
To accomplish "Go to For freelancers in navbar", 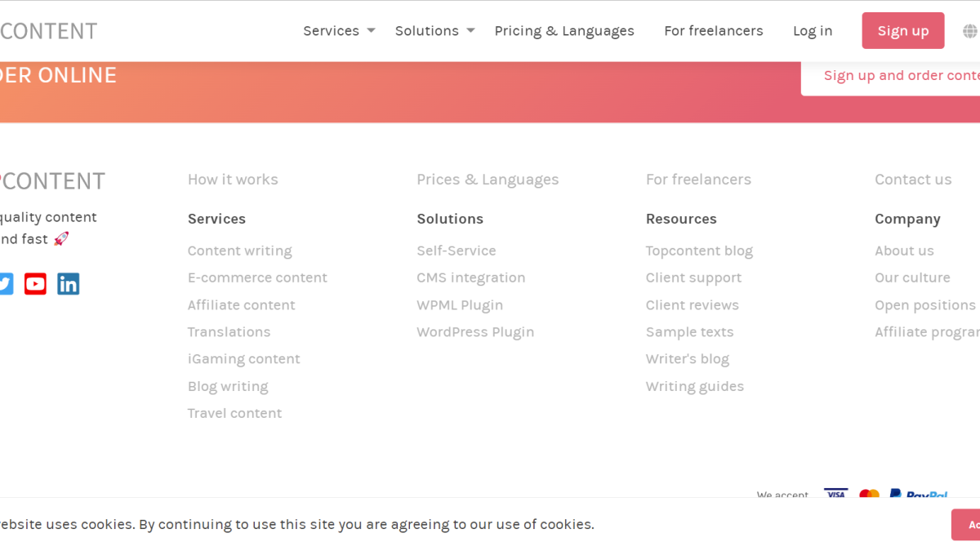I will point(714,31).
